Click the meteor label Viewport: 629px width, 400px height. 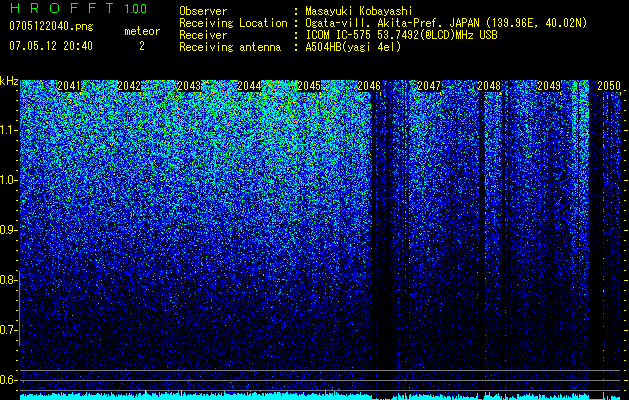142,31
